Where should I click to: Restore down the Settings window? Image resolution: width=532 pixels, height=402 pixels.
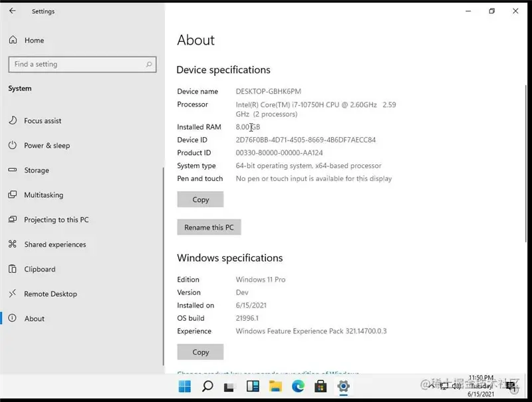pos(491,11)
